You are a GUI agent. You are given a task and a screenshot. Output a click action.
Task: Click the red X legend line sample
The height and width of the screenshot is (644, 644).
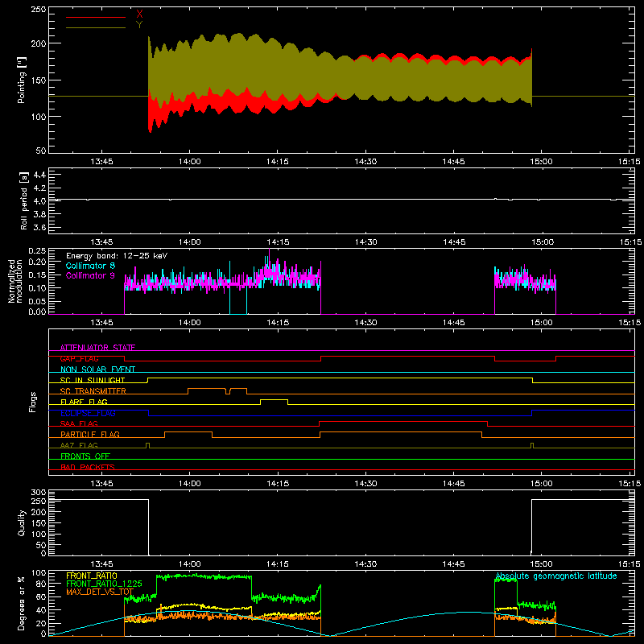[96, 17]
